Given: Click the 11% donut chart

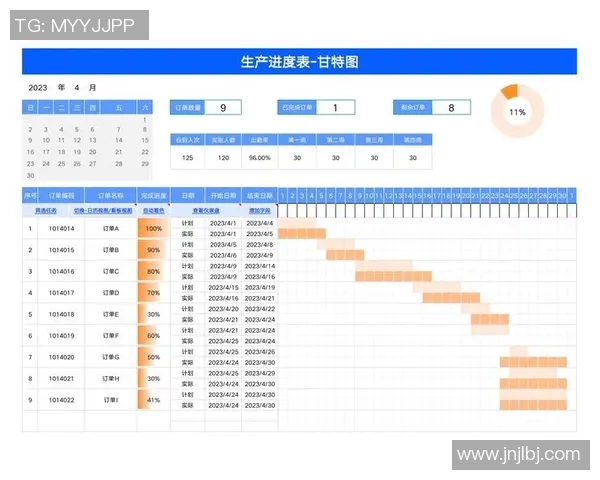Looking at the screenshot, I should (x=517, y=111).
